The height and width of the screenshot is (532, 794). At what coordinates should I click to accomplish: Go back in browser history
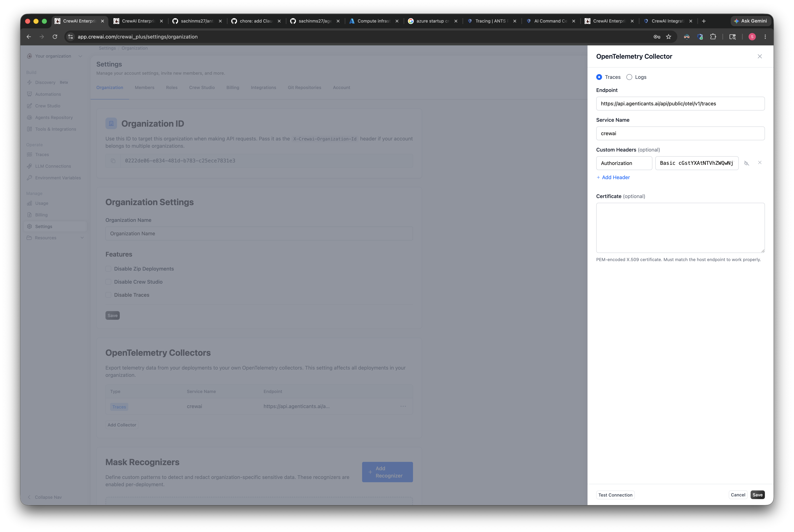[x=29, y=37]
